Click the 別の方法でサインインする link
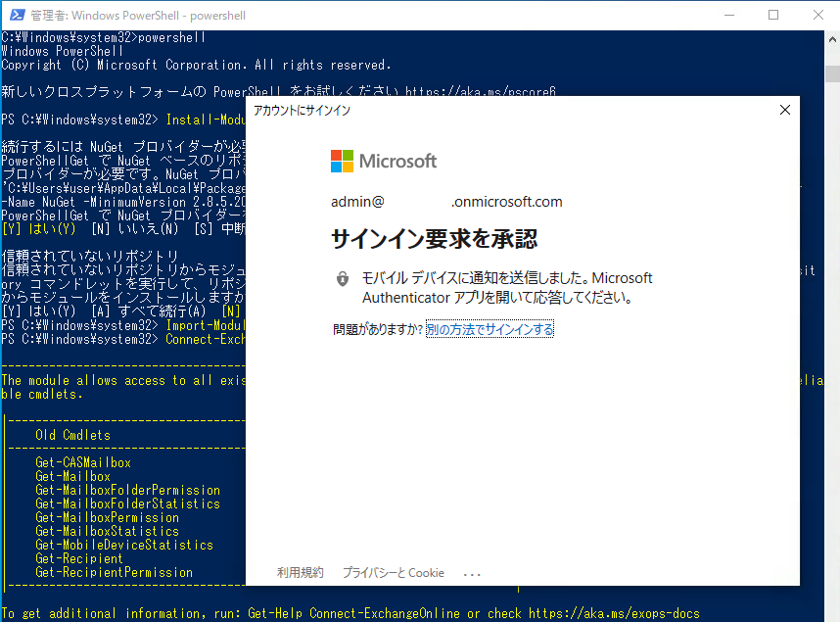The width and height of the screenshot is (840, 622). point(490,329)
